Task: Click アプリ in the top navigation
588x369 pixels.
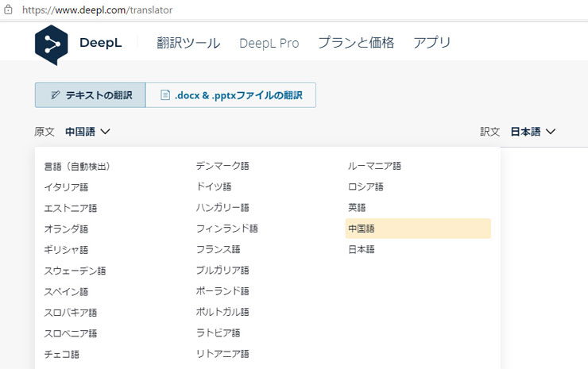Action: 431,42
